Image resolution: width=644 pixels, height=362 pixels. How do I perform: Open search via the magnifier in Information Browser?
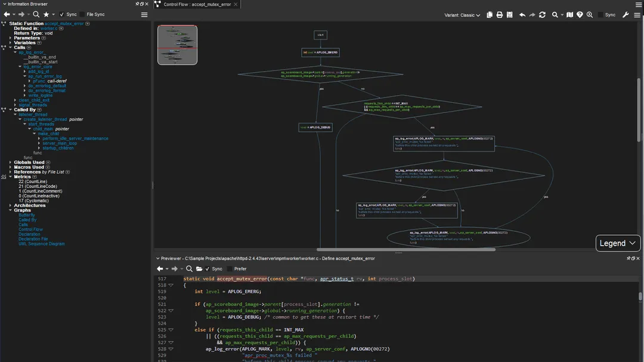click(x=36, y=14)
